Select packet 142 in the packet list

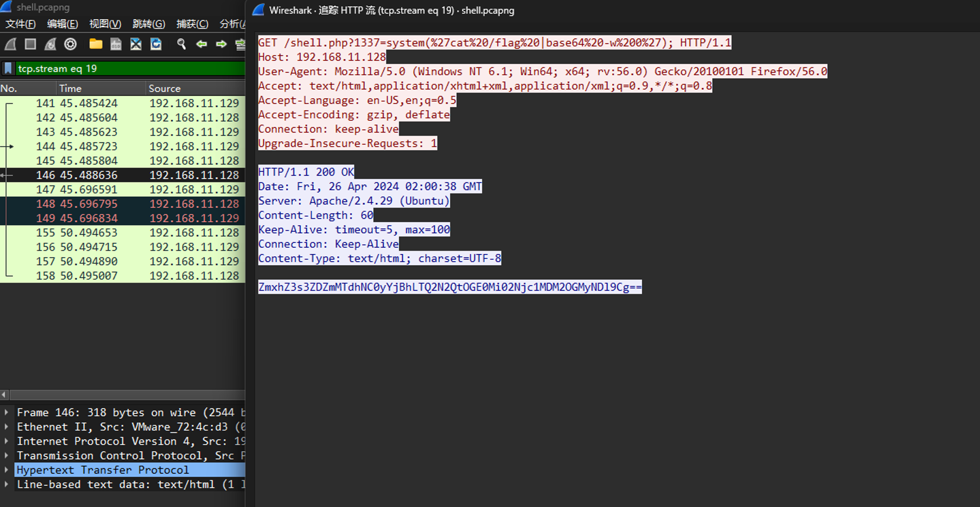point(122,117)
